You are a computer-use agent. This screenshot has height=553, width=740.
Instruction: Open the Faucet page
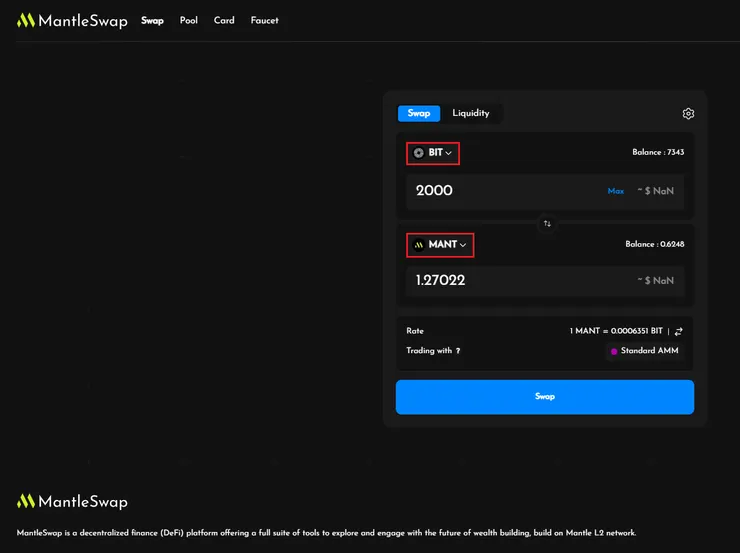point(265,20)
